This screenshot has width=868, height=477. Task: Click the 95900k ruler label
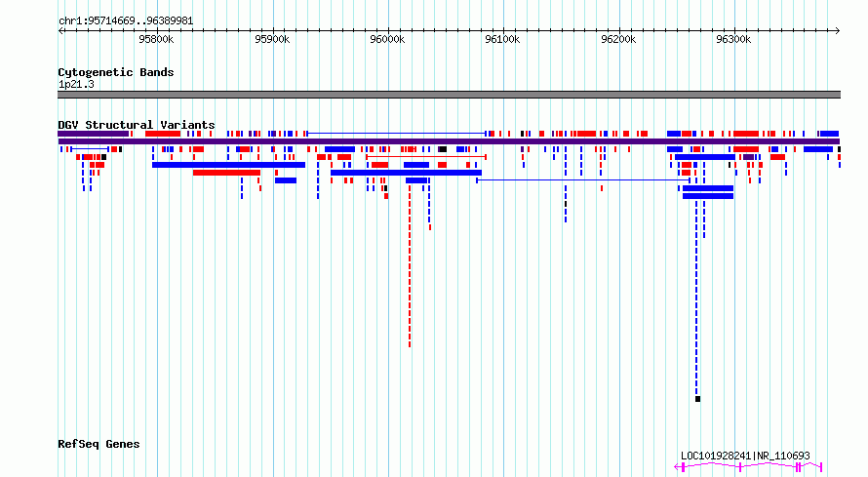272,39
